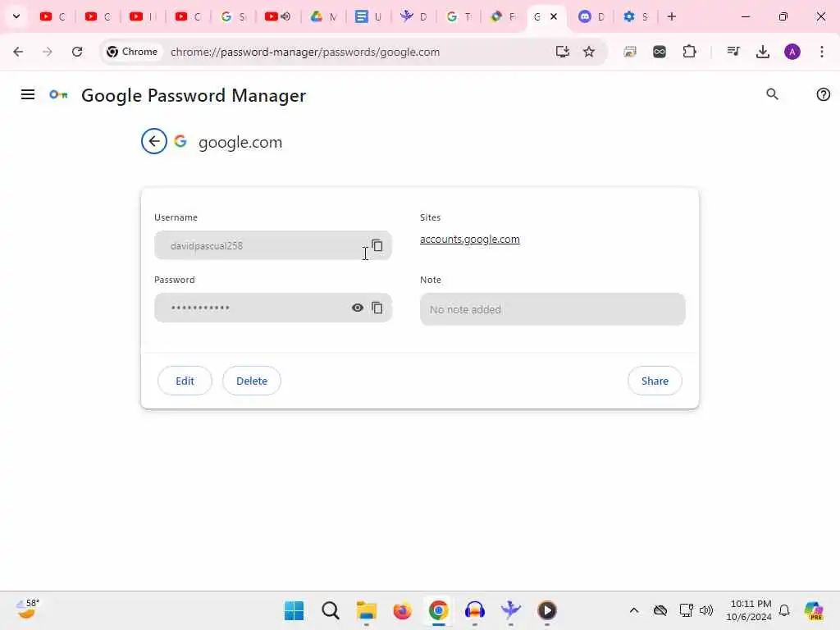Install Password Manager as an app
Viewport: 840px width, 630px height.
pos(562,52)
